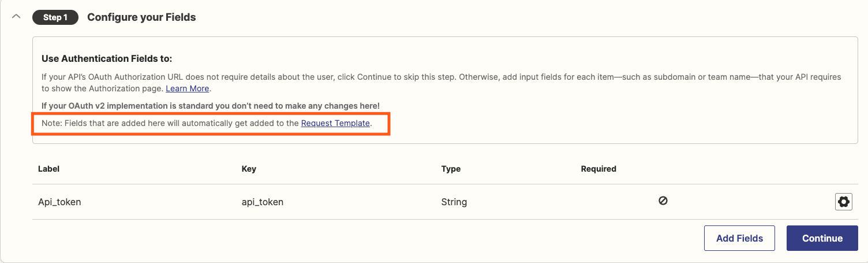Select the Step 1 badge

coord(55,17)
